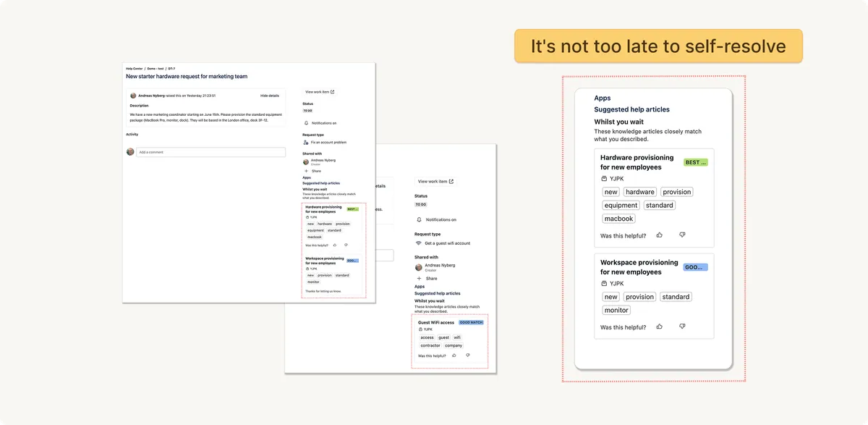Click the plus icon beside Share in guest wifi window

click(419, 278)
